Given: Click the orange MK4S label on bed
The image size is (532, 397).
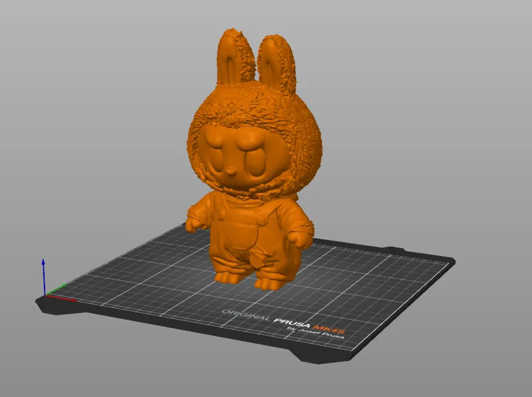Looking at the screenshot, I should coord(329,328).
